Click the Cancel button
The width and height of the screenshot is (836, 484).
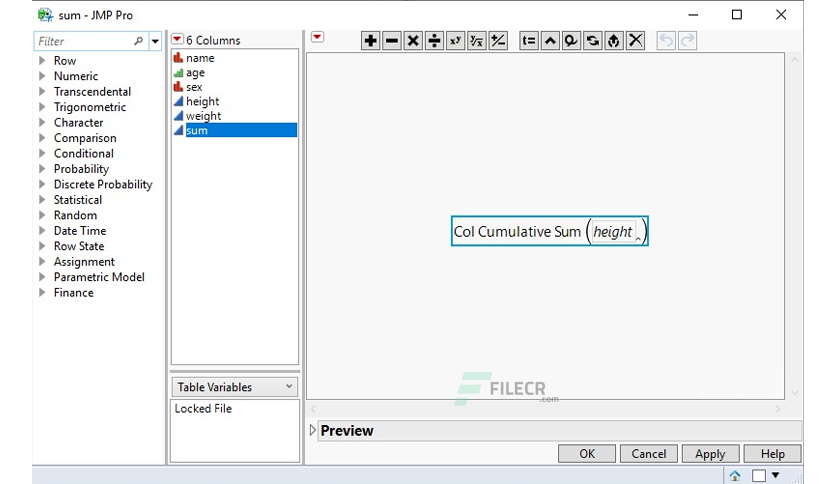649,454
